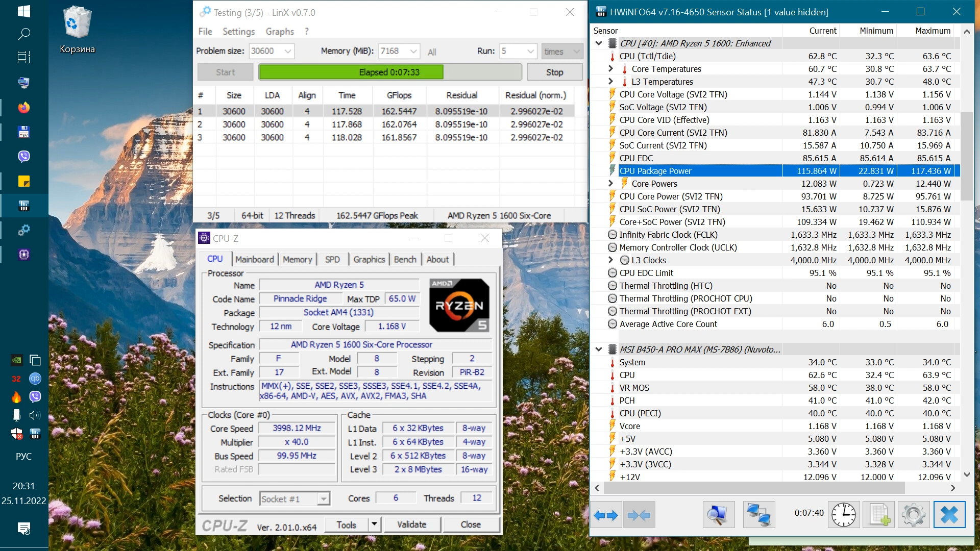Click HWiNFO expand-layout blue arrows button
Image resolution: width=980 pixels, height=551 pixels.
pos(606,515)
